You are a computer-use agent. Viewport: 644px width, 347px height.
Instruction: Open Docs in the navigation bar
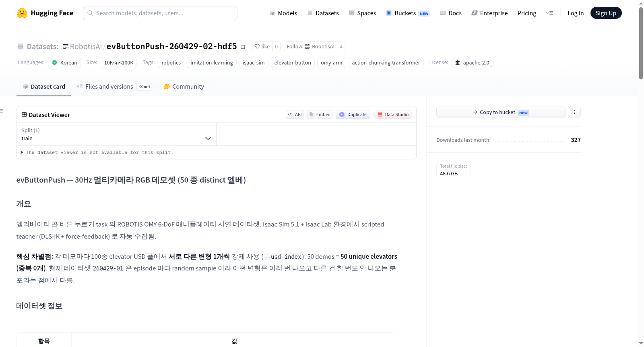pyautogui.click(x=450, y=13)
